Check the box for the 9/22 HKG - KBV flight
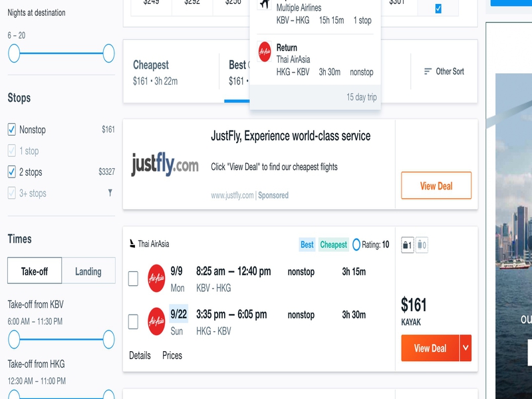 (x=133, y=322)
